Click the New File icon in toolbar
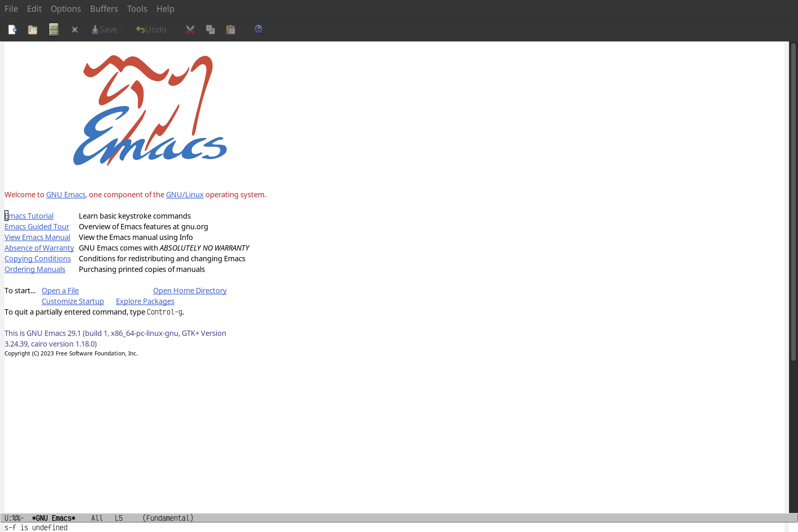Viewport: 798px width, 532px height. [12, 29]
